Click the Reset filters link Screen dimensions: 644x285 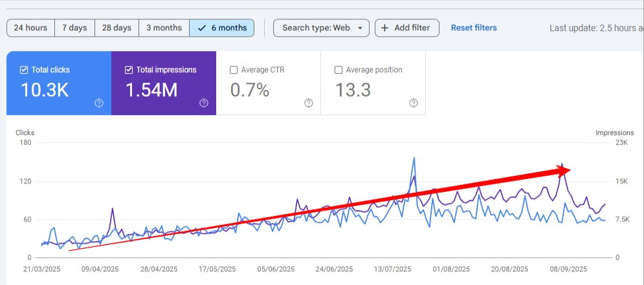coord(474,28)
